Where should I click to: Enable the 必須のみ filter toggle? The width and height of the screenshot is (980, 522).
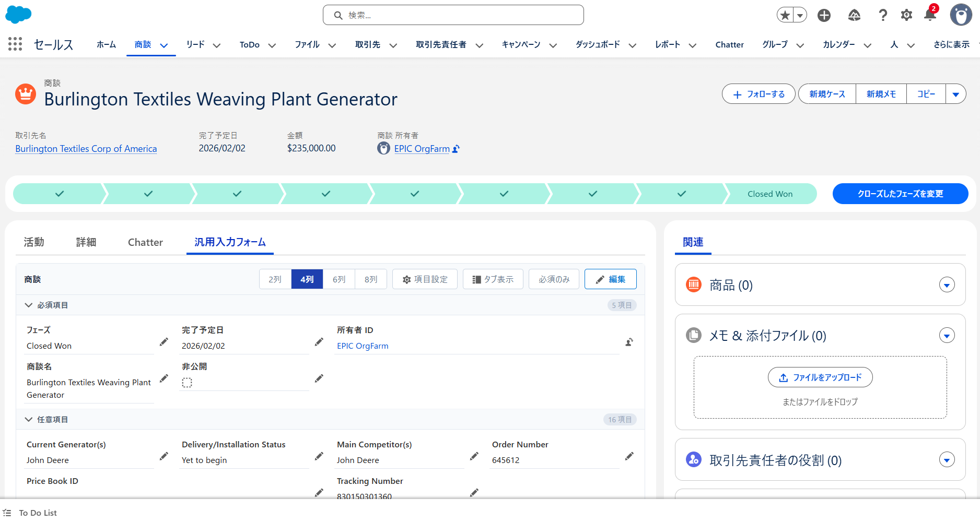pos(554,279)
